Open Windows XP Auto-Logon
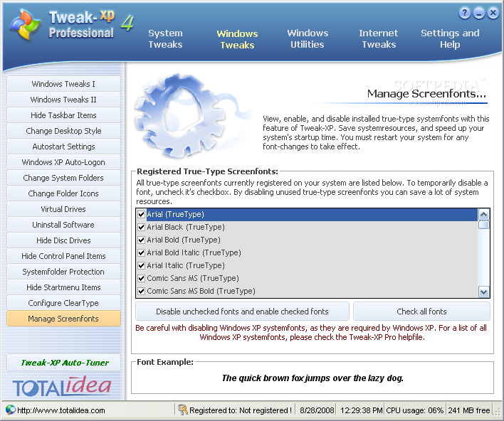The width and height of the screenshot is (504, 421). (x=63, y=162)
